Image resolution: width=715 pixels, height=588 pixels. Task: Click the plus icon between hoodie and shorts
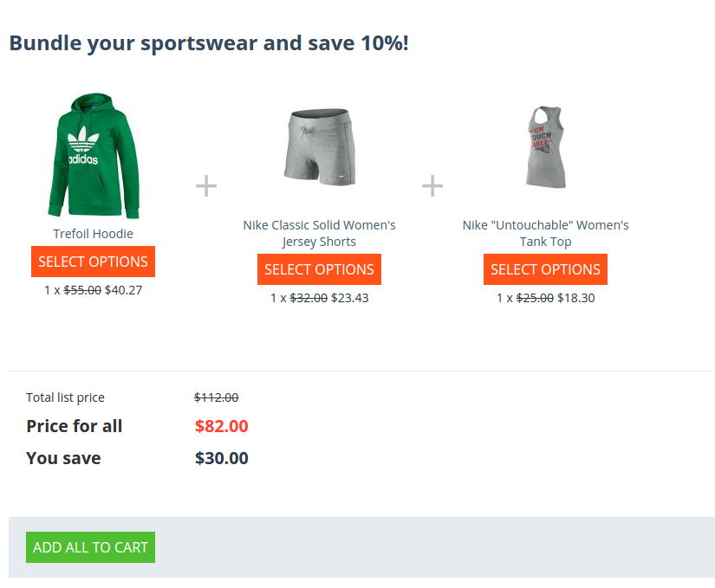pyautogui.click(x=206, y=186)
